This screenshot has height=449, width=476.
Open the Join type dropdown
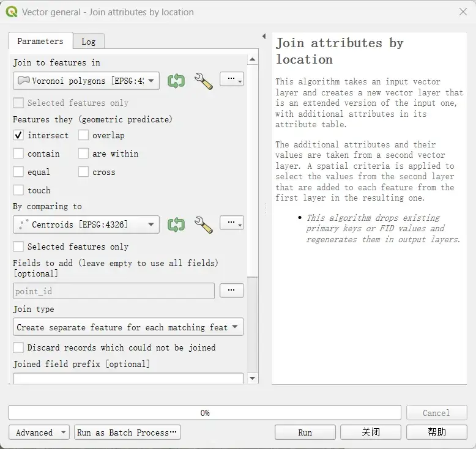tap(128, 327)
